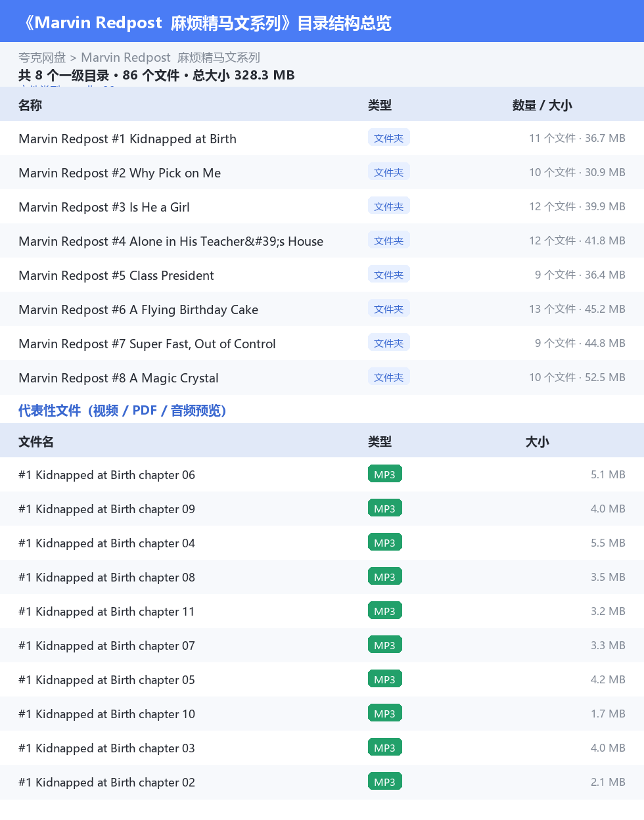Click the MP3 badge for chapter 06
Viewport: 644px width, 820px height.
tap(385, 474)
